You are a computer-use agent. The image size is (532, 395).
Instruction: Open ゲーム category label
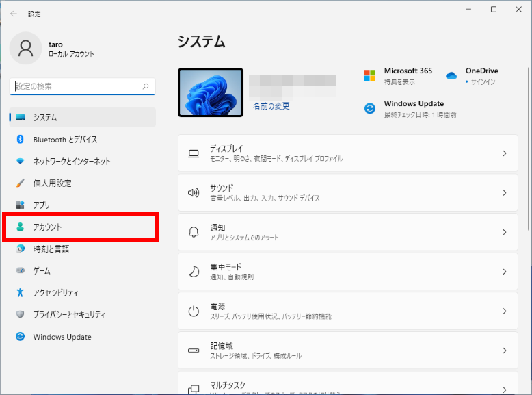(42, 270)
